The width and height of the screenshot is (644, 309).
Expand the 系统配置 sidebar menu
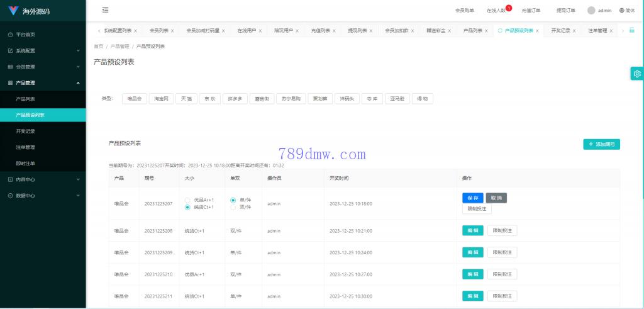pos(43,50)
